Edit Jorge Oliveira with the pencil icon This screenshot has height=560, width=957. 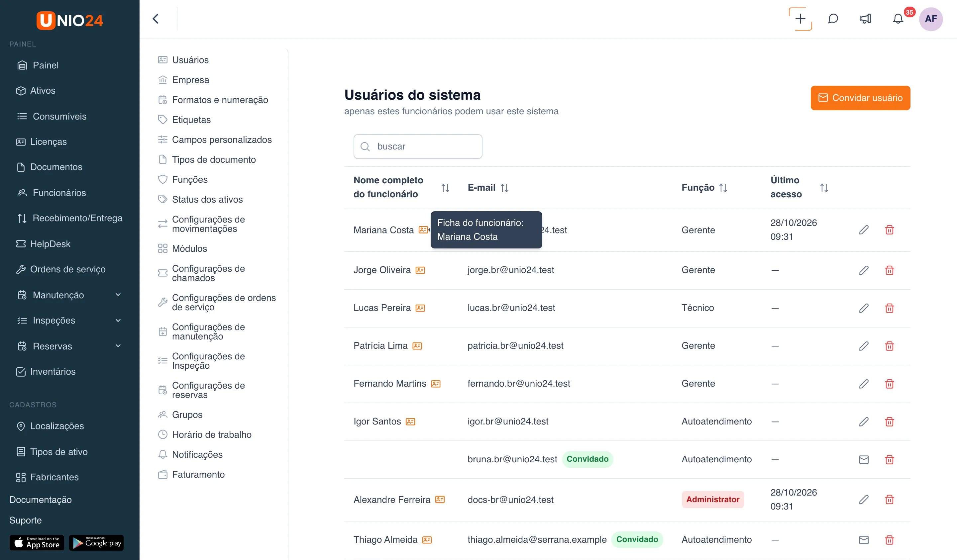[864, 270]
